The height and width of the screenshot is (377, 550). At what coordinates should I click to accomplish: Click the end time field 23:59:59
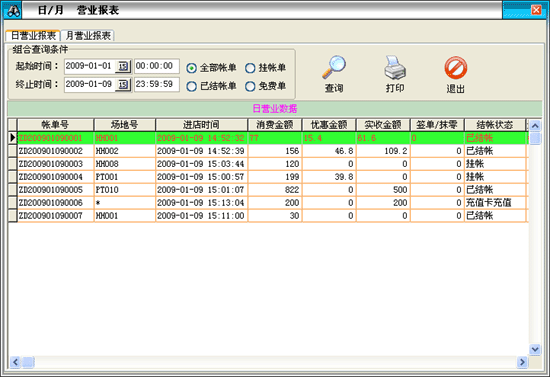[x=157, y=85]
